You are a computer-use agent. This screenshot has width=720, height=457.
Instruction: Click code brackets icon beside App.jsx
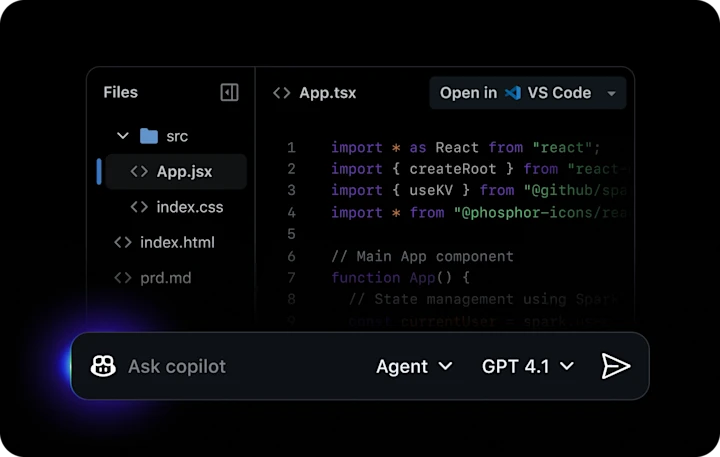click(139, 171)
